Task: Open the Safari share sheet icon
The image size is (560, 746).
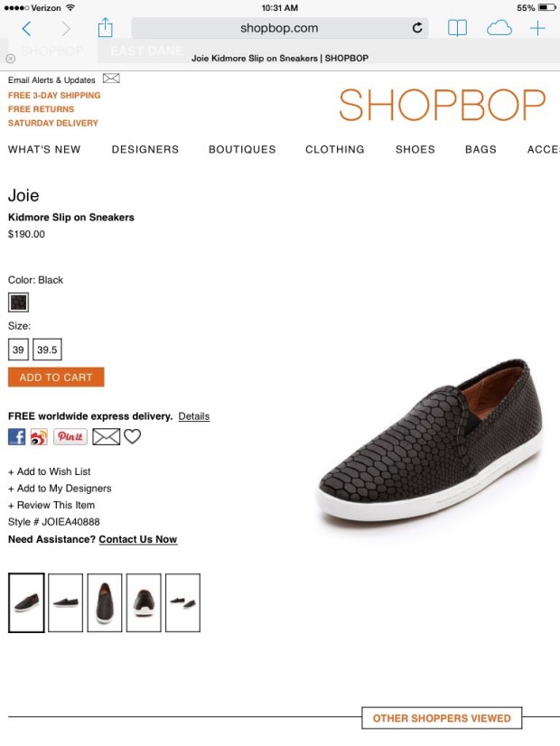Action: pyautogui.click(x=105, y=28)
